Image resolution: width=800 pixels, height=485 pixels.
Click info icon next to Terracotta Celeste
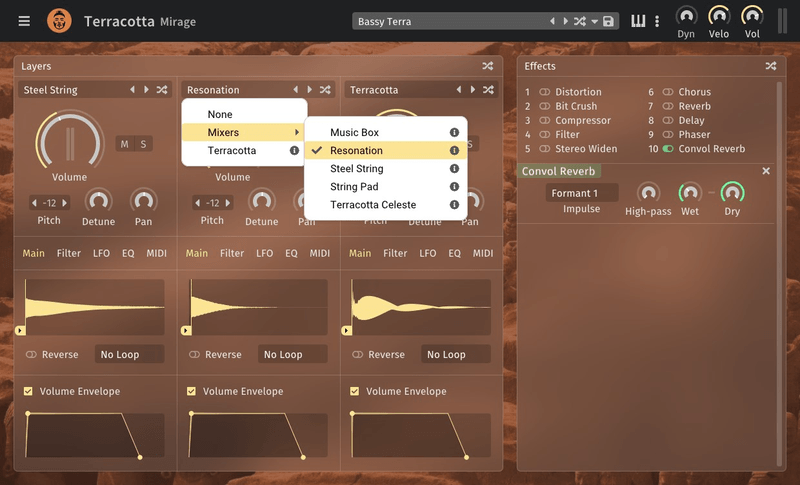[x=454, y=205]
